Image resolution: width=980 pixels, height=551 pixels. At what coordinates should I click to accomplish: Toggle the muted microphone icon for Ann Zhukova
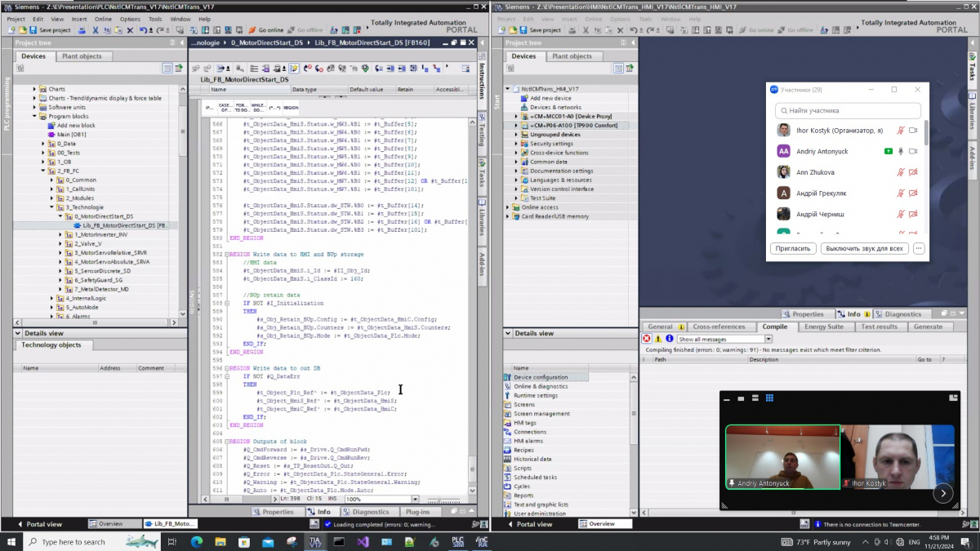pyautogui.click(x=901, y=172)
